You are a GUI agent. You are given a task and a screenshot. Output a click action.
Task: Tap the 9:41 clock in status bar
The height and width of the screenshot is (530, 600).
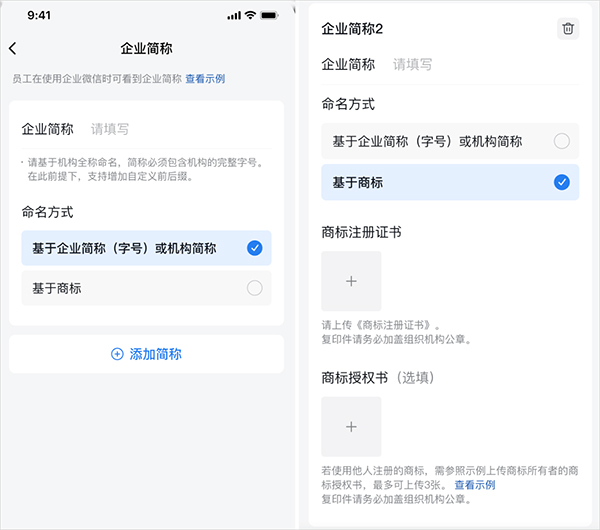[40, 16]
